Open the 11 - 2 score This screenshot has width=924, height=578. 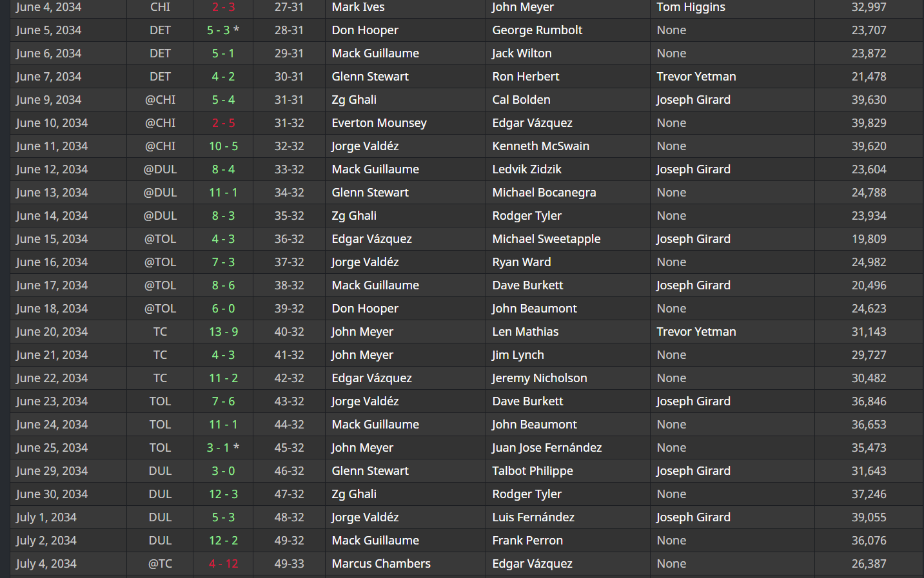223,378
